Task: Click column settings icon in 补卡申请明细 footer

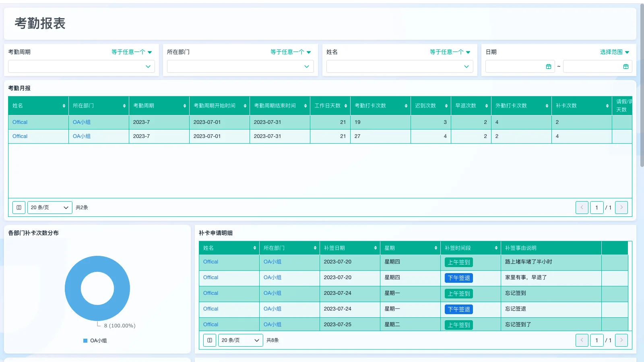Action: tap(210, 340)
